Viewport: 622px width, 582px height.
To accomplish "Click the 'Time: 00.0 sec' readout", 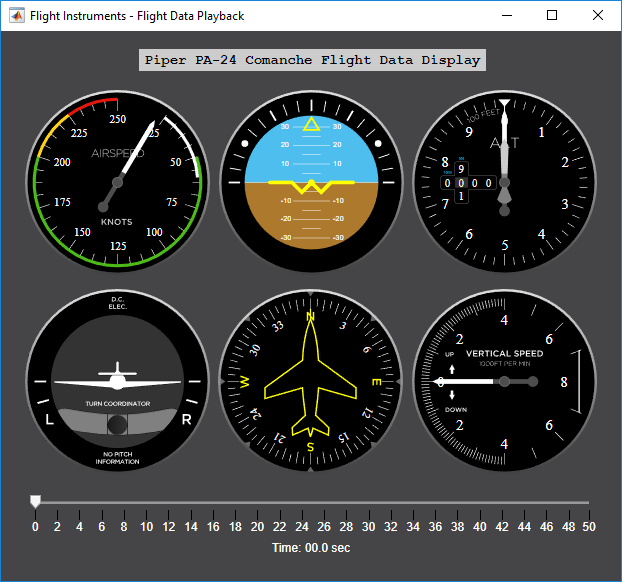I will click(x=311, y=548).
